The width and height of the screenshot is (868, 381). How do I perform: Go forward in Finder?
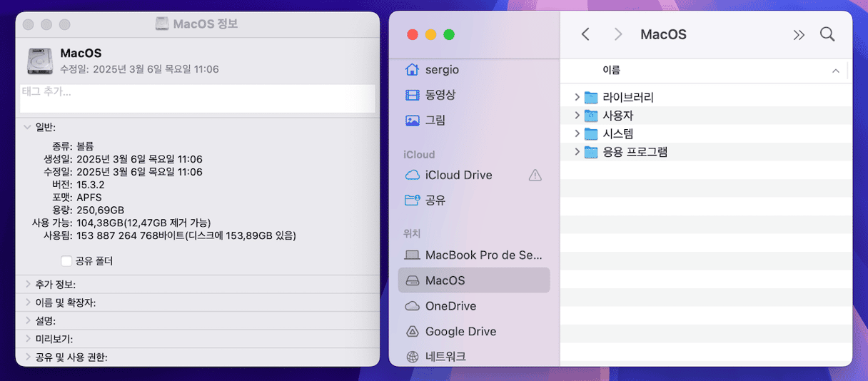point(618,34)
